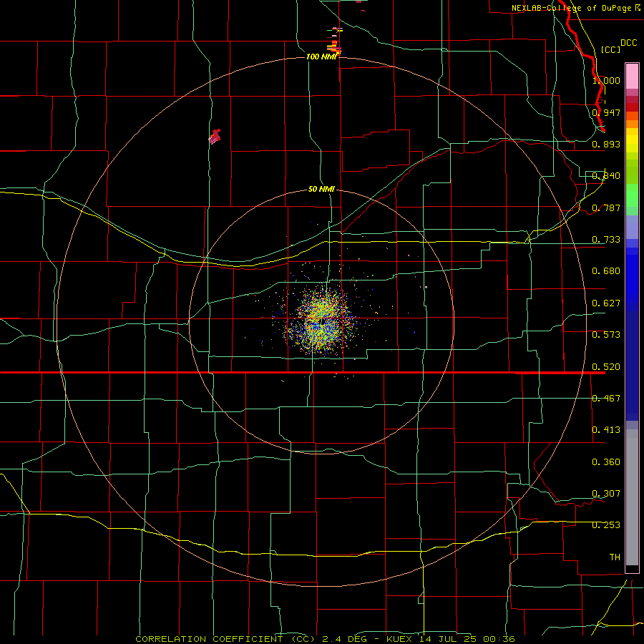
Task: Select the 0.893 scale value
Action: 606,144
